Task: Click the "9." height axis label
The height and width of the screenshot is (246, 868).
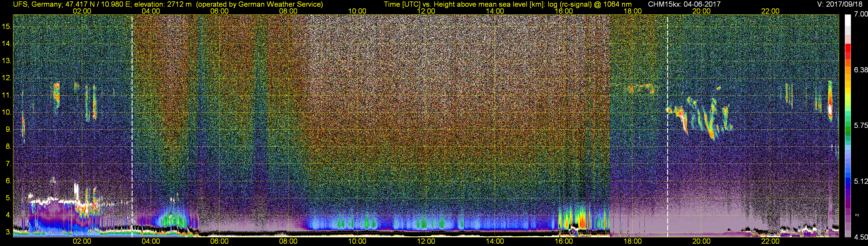Action: [8, 129]
